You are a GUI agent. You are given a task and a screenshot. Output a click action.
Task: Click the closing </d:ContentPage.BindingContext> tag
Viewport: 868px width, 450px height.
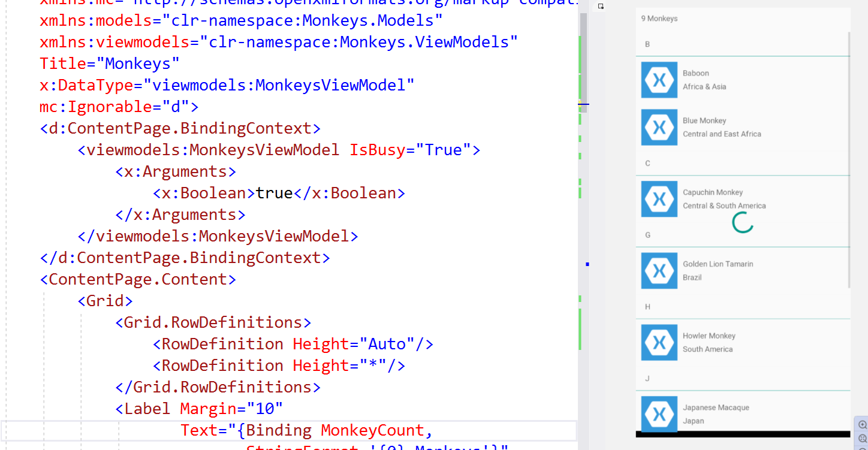[x=185, y=258]
